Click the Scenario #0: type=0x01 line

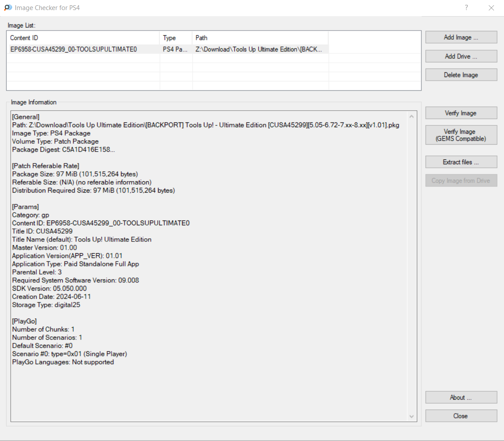coord(69,354)
